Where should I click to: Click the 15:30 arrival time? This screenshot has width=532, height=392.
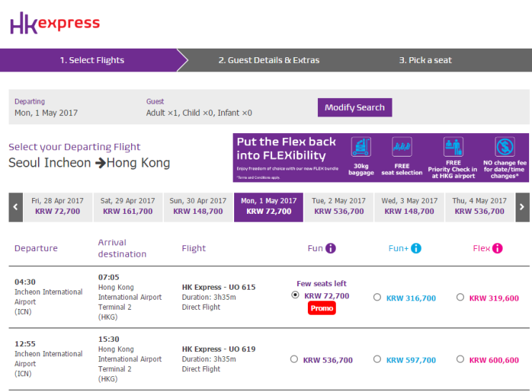point(109,339)
